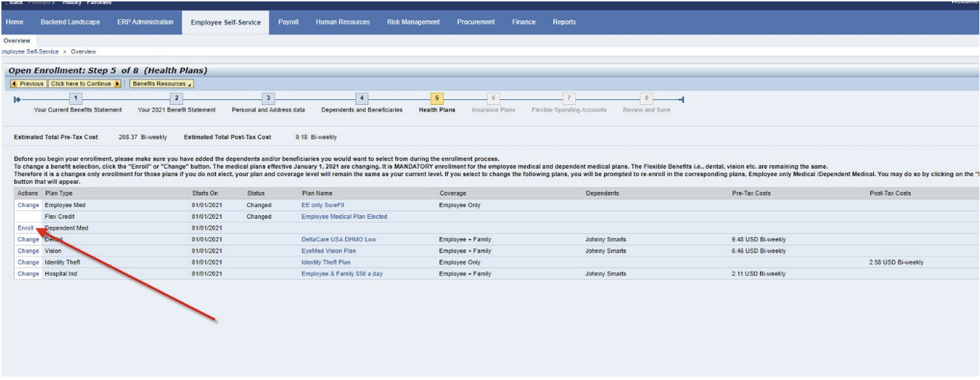Enroll in Dependent Med plan

click(25, 228)
